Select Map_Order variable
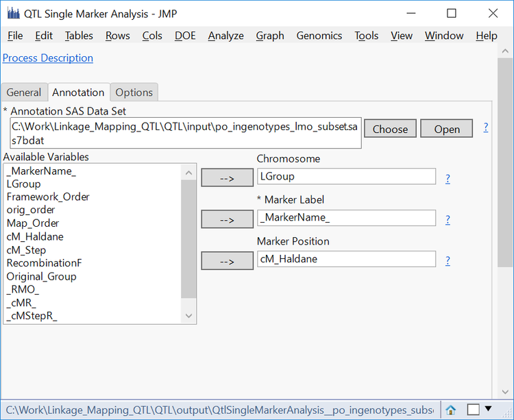Image resolution: width=514 pixels, height=420 pixels. coord(33,223)
